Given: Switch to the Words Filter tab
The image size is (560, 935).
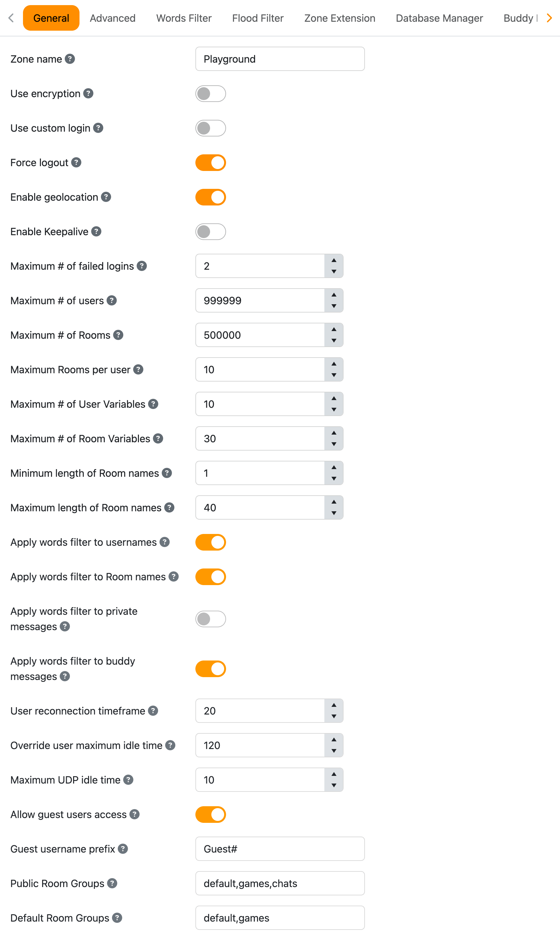Looking at the screenshot, I should (x=184, y=18).
